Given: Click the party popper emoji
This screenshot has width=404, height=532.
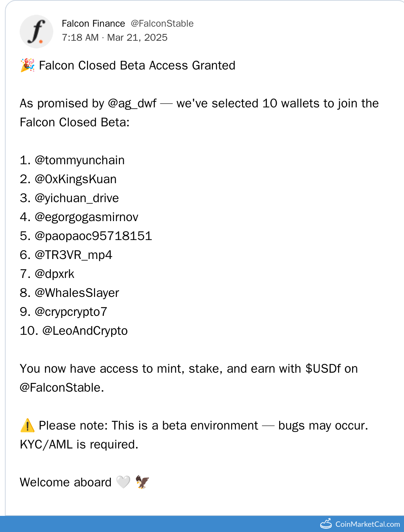Looking at the screenshot, I should click(x=27, y=65).
